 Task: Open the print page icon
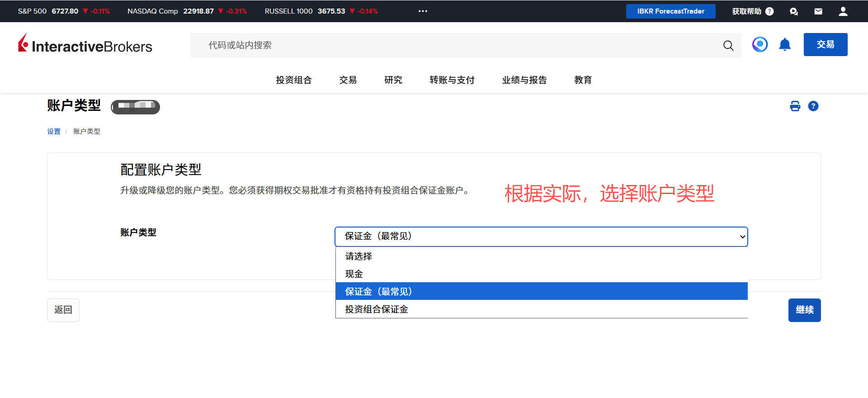(795, 106)
